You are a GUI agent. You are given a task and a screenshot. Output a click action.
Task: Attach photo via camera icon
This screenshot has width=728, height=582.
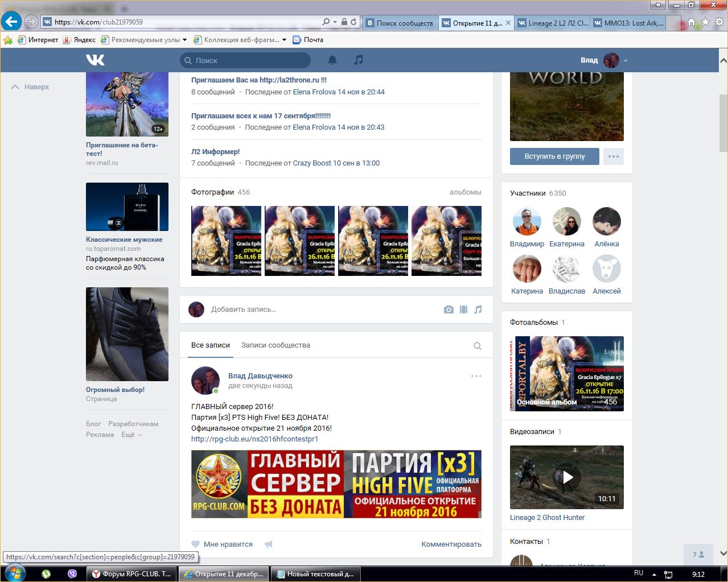[x=449, y=309]
